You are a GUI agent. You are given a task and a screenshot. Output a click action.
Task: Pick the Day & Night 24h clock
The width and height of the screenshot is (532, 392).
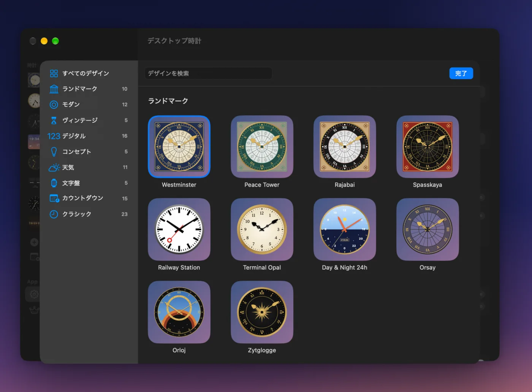(345, 229)
